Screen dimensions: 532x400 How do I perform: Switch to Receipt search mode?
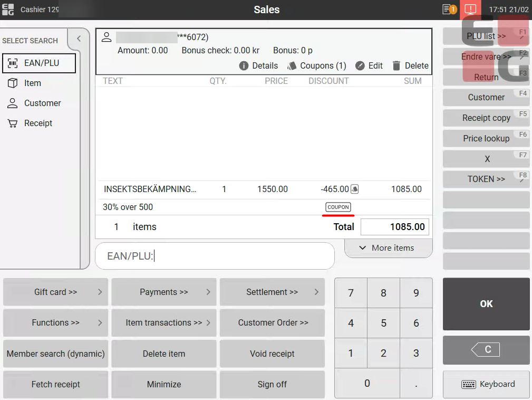(38, 123)
